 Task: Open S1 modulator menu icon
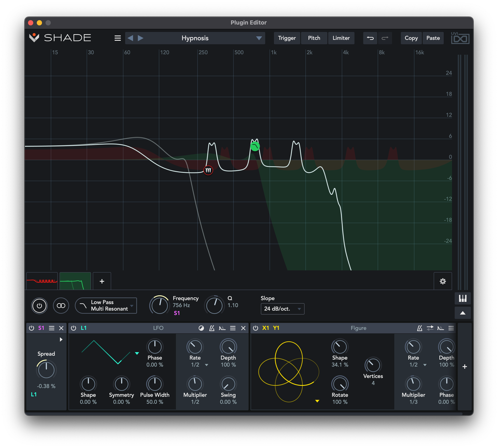tap(52, 328)
